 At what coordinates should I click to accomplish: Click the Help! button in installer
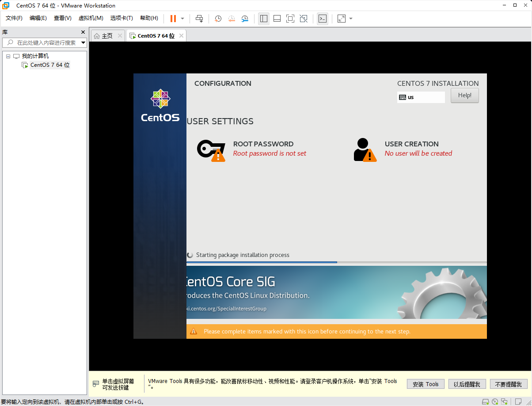[x=464, y=96]
